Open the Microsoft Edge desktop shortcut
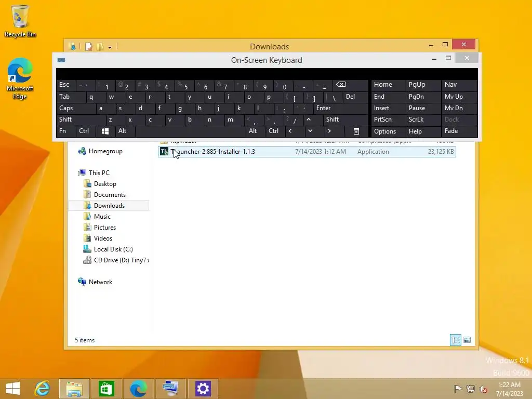 [20, 79]
